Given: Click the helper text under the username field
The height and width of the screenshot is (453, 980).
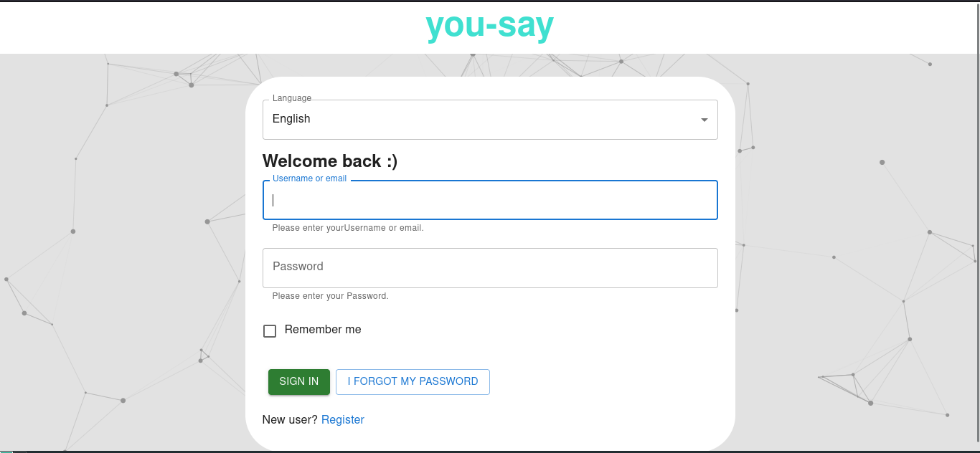Looking at the screenshot, I should pyautogui.click(x=347, y=227).
